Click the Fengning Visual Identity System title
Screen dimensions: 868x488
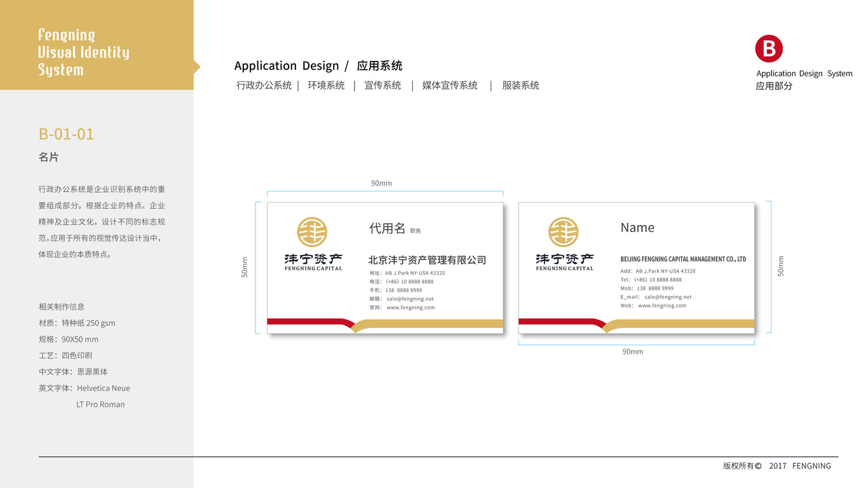point(83,52)
